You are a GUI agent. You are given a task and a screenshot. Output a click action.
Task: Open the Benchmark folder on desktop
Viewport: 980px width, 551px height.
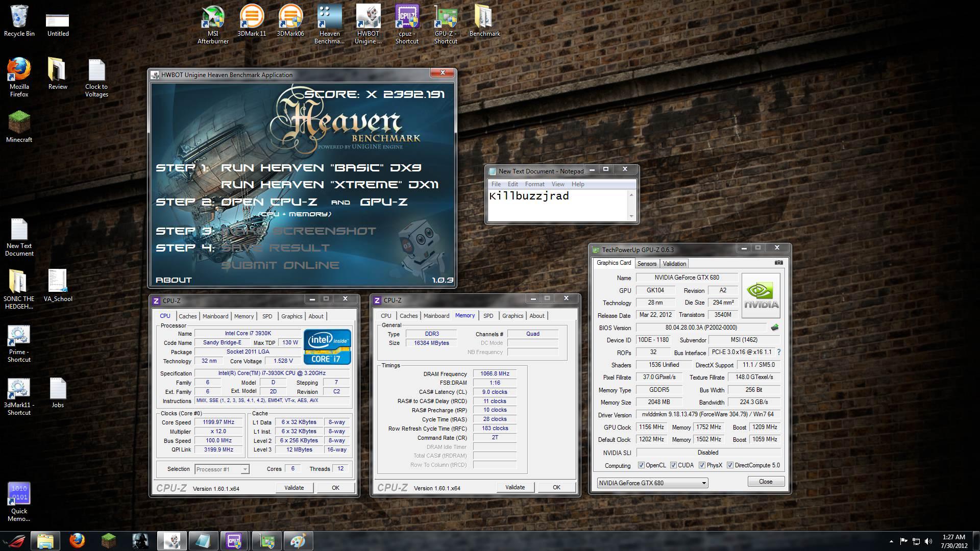coord(484,21)
